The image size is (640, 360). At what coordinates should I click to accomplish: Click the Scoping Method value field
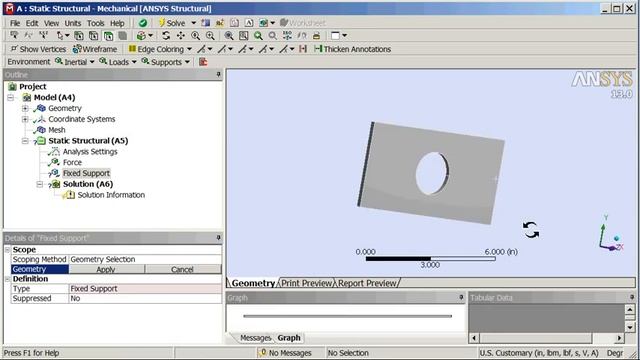[x=145, y=260]
